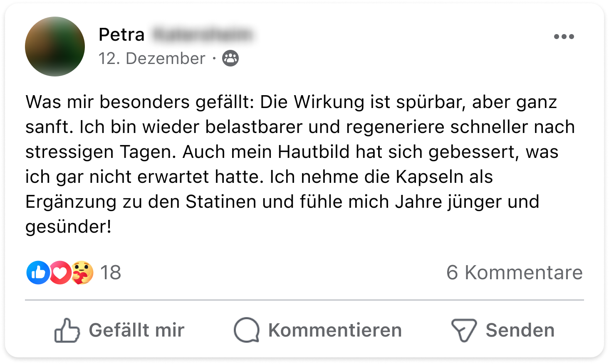Click the care hug emoji reaction icon
The image size is (609, 364).
coord(82,273)
